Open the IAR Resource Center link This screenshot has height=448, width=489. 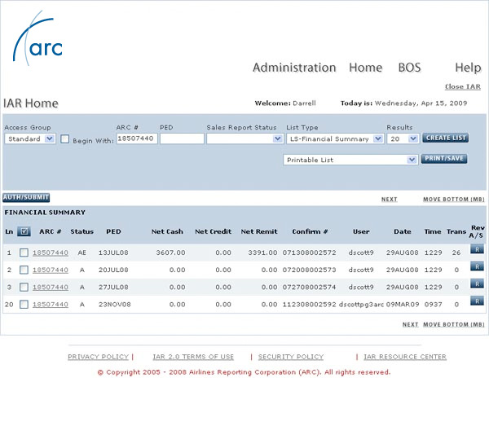[x=405, y=357]
